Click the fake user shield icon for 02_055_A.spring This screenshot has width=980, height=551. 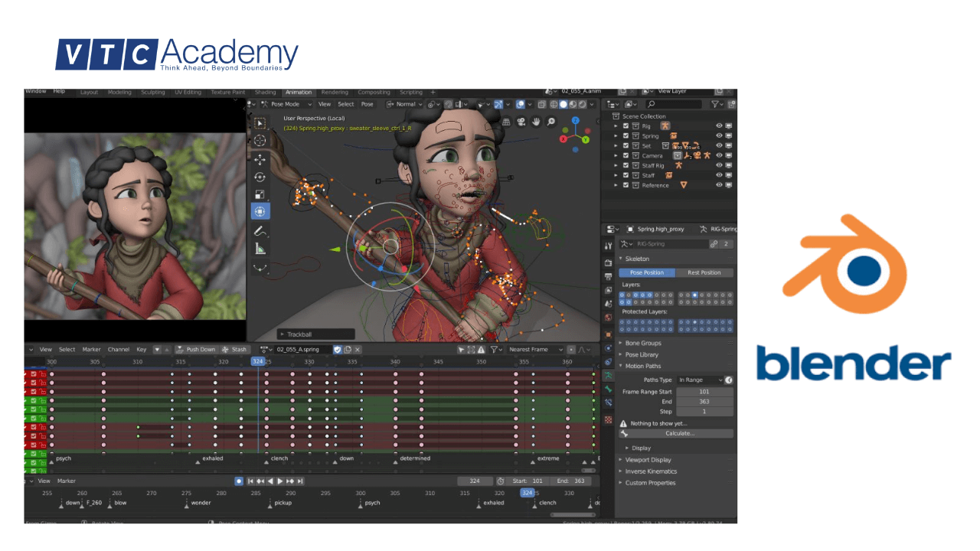pyautogui.click(x=337, y=349)
